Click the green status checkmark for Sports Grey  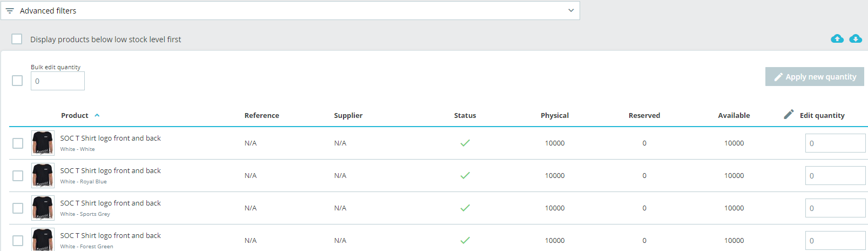coord(465,208)
